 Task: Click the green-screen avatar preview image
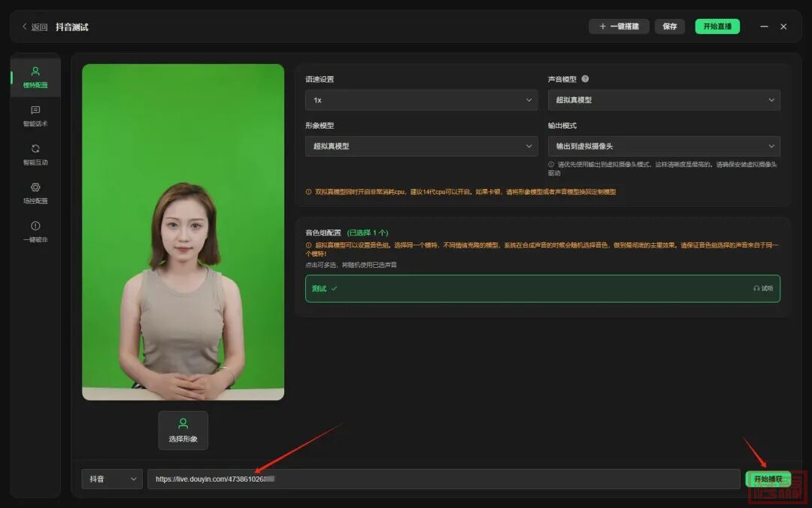click(183, 232)
